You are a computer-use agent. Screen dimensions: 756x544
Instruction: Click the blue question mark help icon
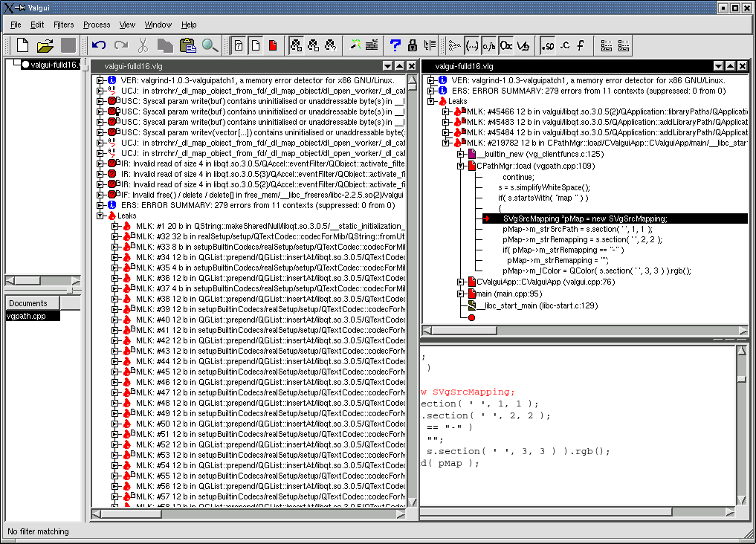(x=395, y=45)
